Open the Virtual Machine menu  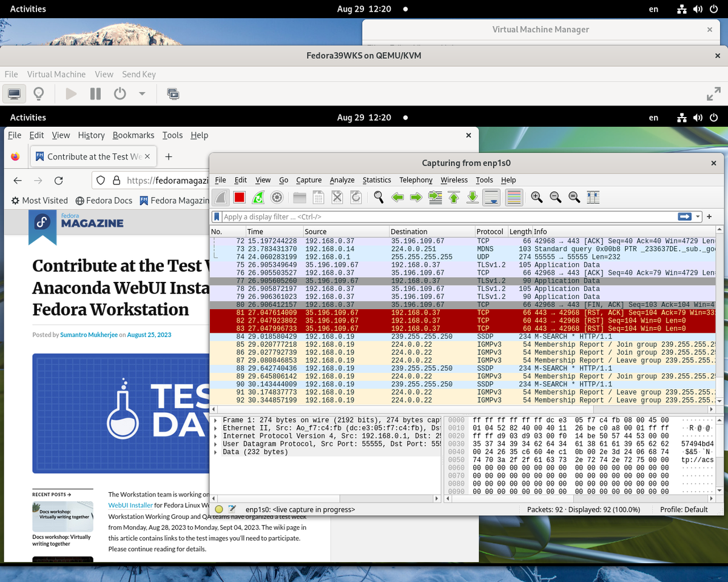pyautogui.click(x=56, y=74)
